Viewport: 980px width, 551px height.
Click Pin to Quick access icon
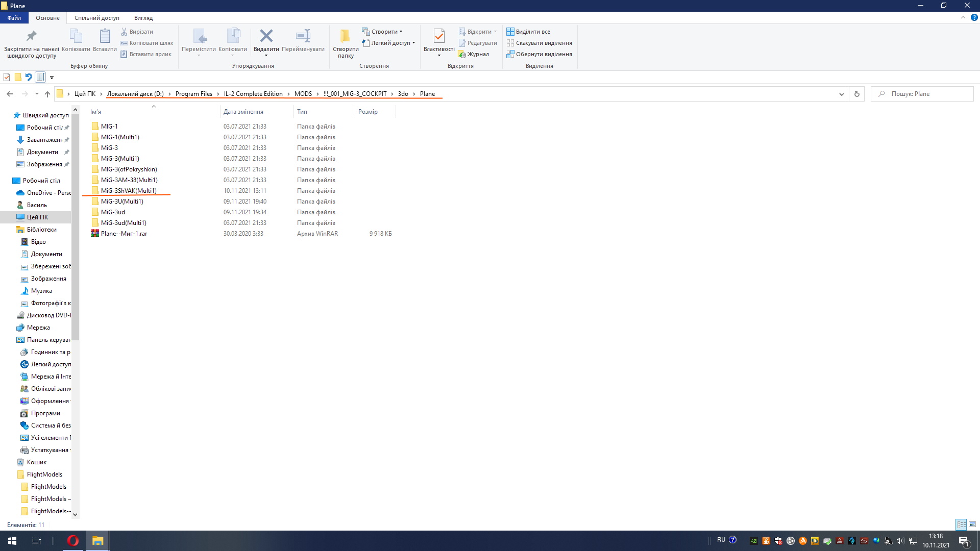pyautogui.click(x=31, y=36)
